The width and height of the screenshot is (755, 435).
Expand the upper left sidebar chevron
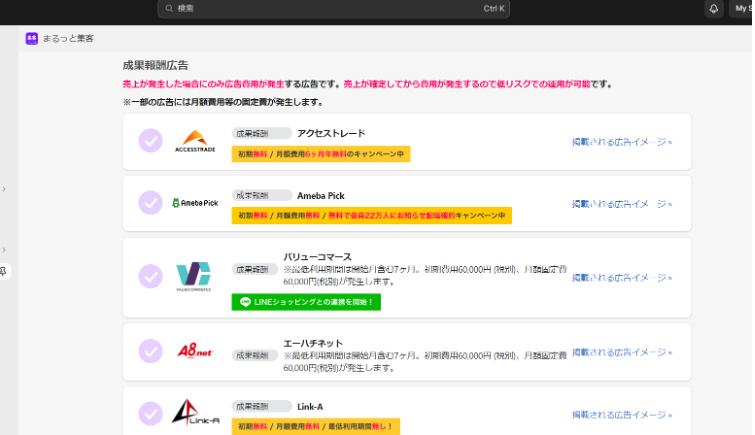[x=4, y=189]
